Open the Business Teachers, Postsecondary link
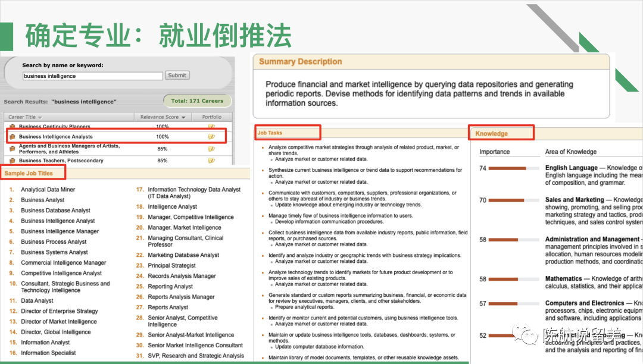Screen dimensions: 643x364 [x=61, y=161]
